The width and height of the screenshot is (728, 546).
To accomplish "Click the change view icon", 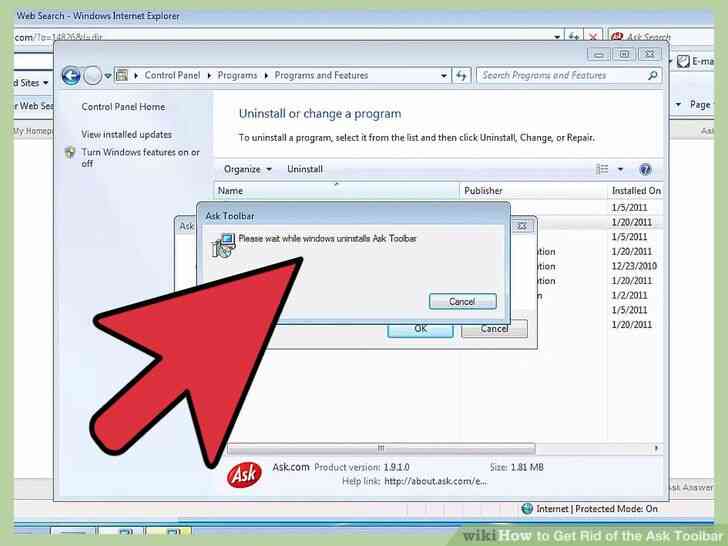I will point(602,169).
